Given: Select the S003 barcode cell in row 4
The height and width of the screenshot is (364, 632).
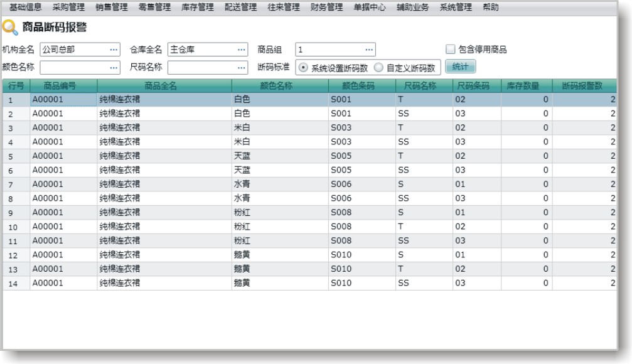Looking at the screenshot, I should coord(362,142).
